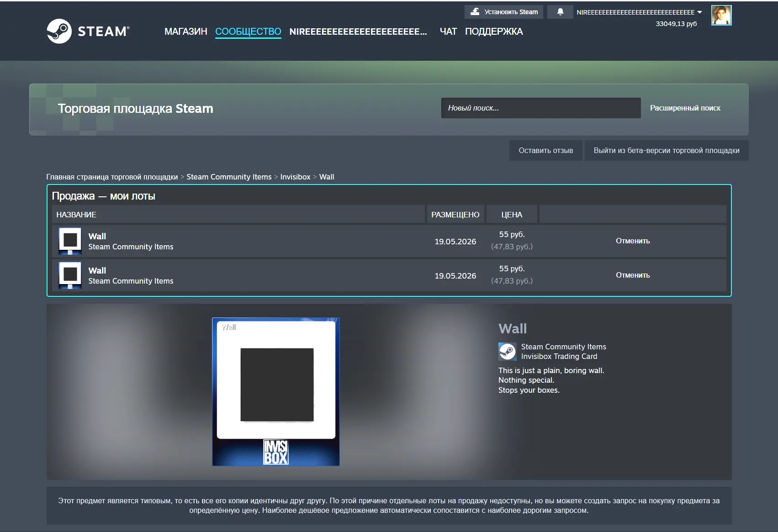The width and height of the screenshot is (778, 532).
Task: Click the first Wall listing thumbnail
Action: point(70,241)
